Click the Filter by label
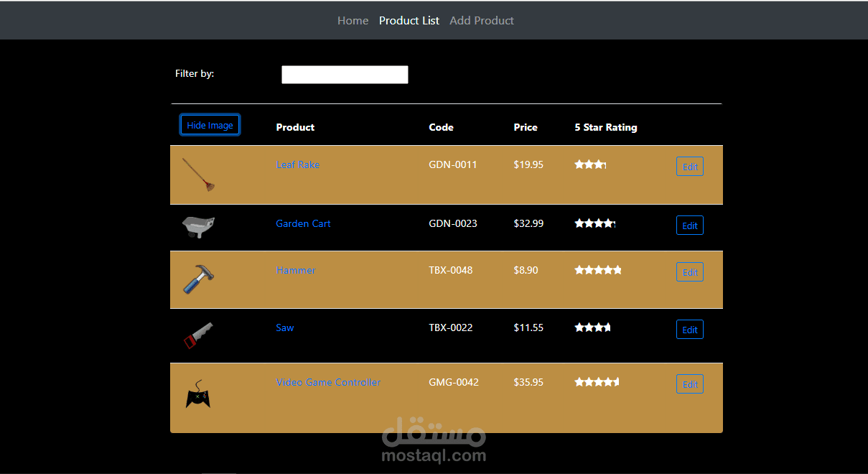The image size is (868, 474). [x=195, y=73]
